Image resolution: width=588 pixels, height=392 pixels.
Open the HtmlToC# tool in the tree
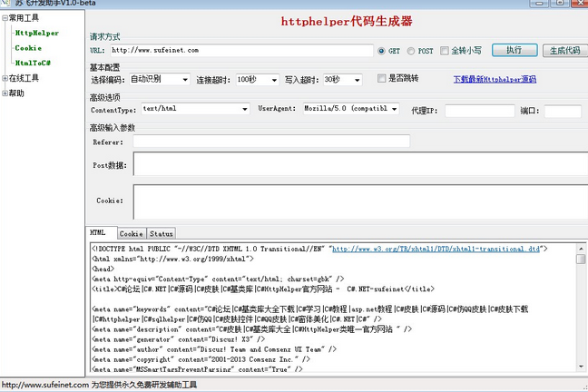(33, 63)
